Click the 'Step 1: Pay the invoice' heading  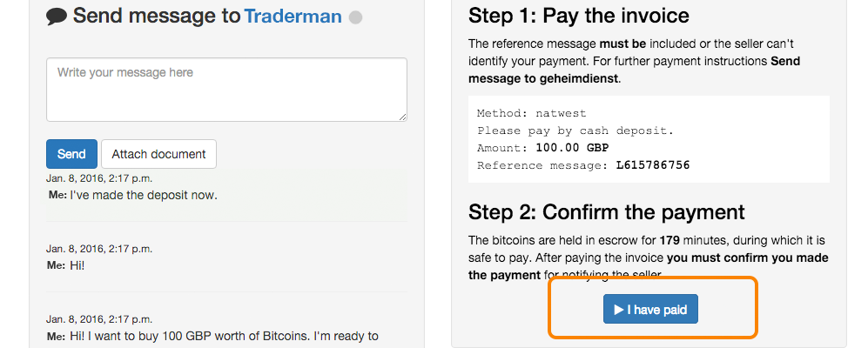coord(578,16)
